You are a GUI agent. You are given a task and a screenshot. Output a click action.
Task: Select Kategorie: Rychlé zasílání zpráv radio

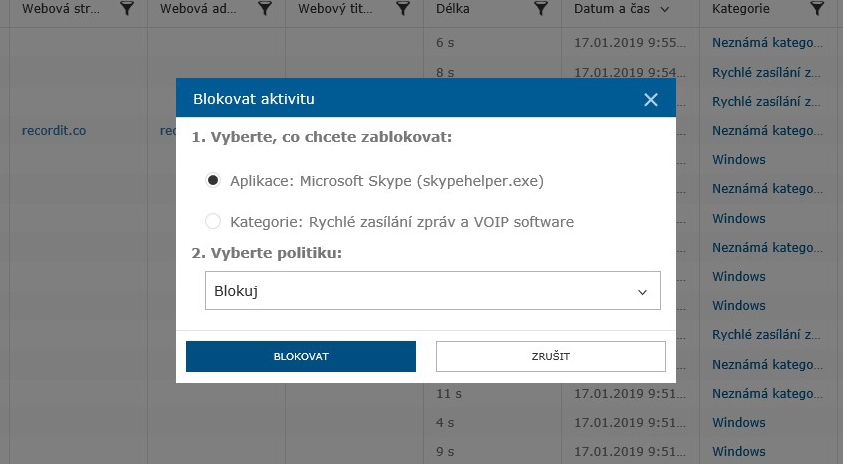click(213, 221)
